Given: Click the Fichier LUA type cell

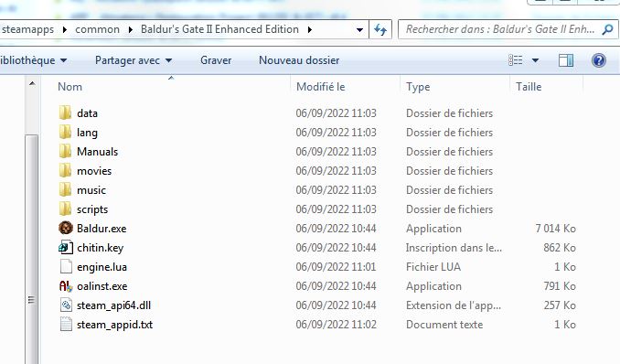Looking at the screenshot, I should tap(433, 267).
